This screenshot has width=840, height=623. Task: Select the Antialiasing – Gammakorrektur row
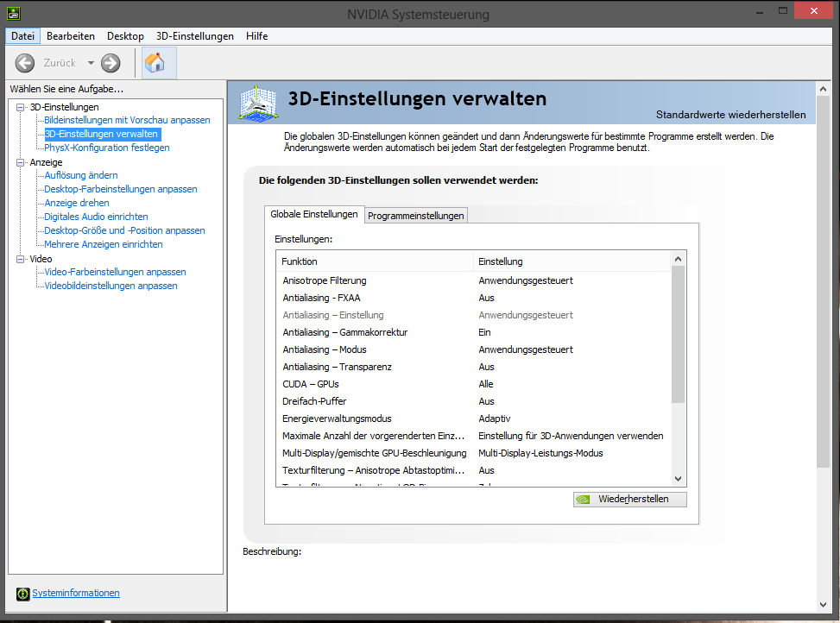coord(474,332)
